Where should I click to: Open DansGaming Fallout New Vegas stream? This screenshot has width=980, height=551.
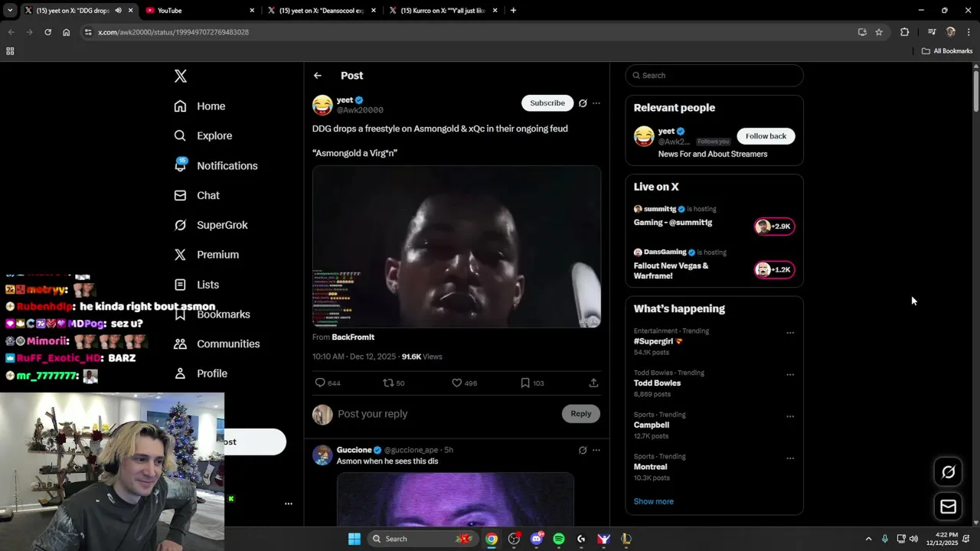671,271
